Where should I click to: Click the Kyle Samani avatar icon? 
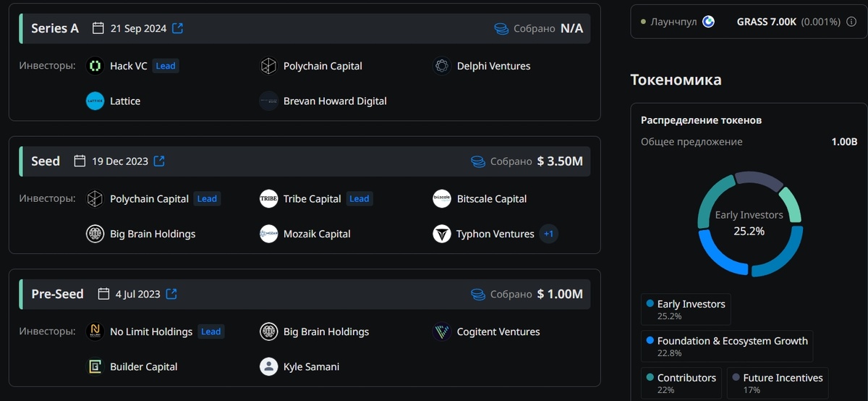[268, 366]
